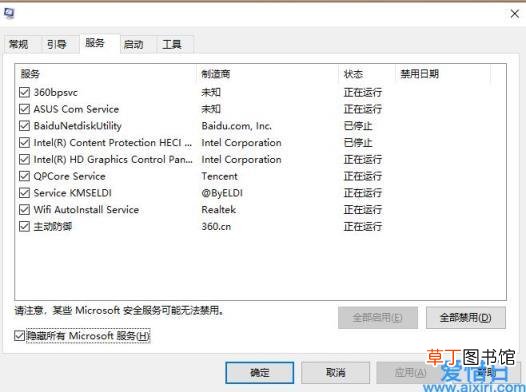This screenshot has width=526, height=392.
Task: Sort by the 状态 column header
Action: pos(367,73)
